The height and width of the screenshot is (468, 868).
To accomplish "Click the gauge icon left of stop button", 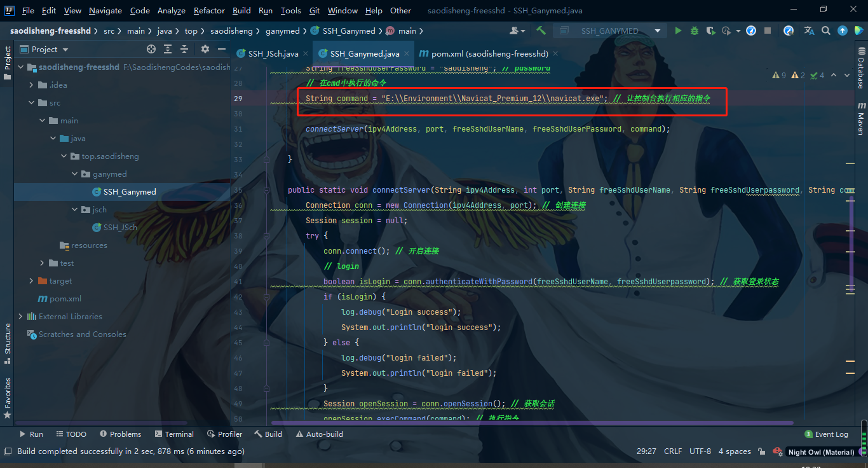I will coord(751,31).
